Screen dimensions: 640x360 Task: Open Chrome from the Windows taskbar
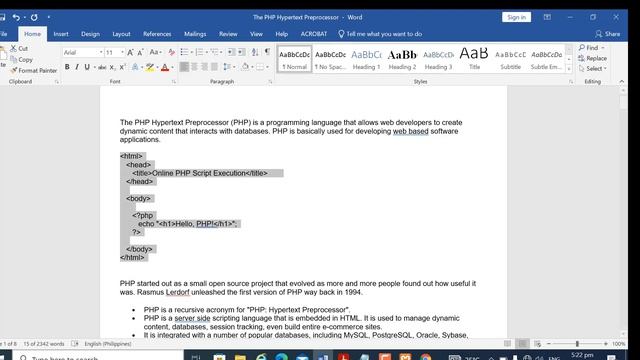click(426, 357)
